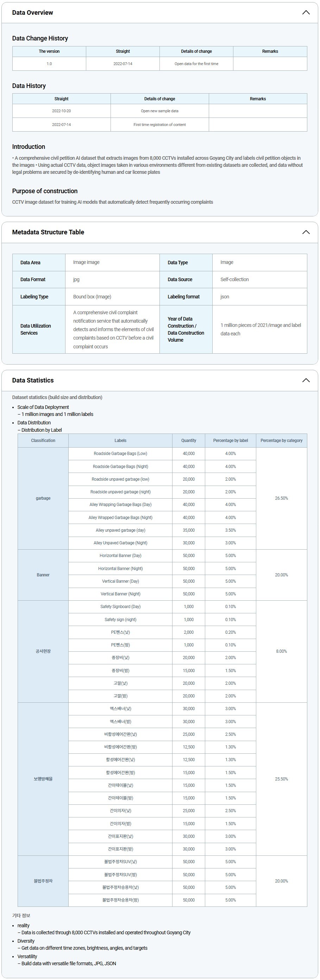
Task: Click the Metadata Structure Table title
Action: (48, 232)
